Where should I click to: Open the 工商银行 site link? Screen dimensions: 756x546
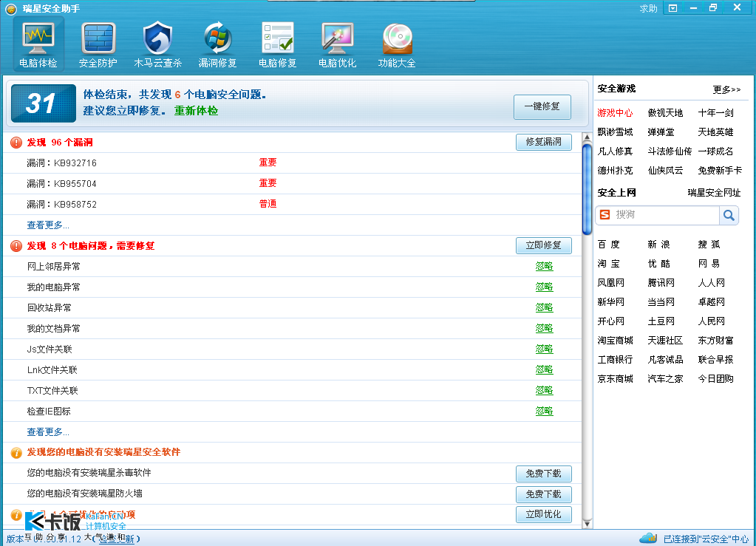[x=615, y=360]
